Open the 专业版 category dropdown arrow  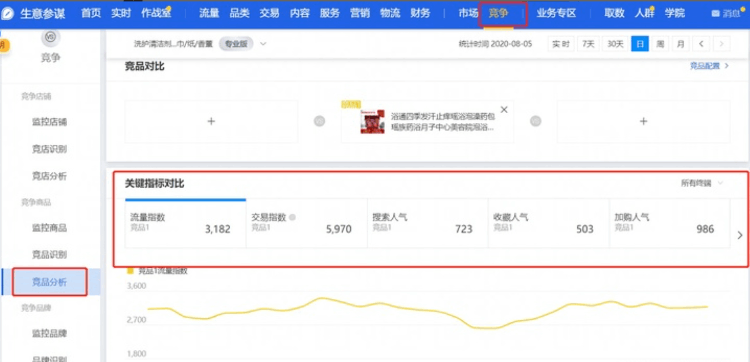point(263,44)
